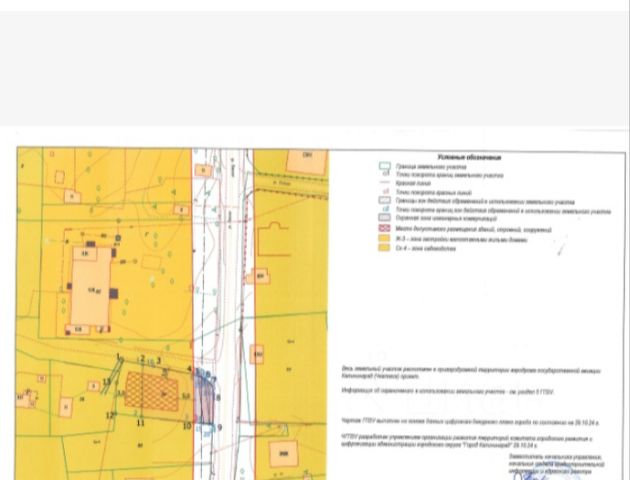Click the red-hatched permitted building placement legend swatch
This screenshot has height=480, width=630.
coord(385,229)
